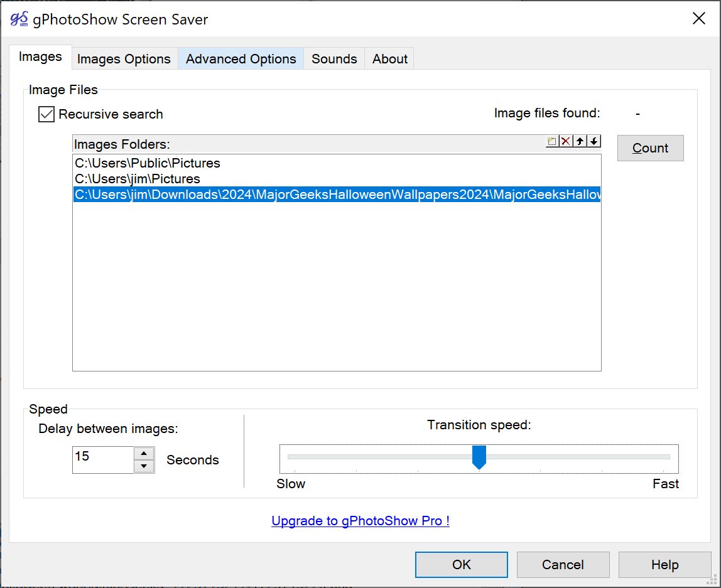
Task: Select the C:\Users\Public\Pictures folder entry
Action: tap(148, 163)
